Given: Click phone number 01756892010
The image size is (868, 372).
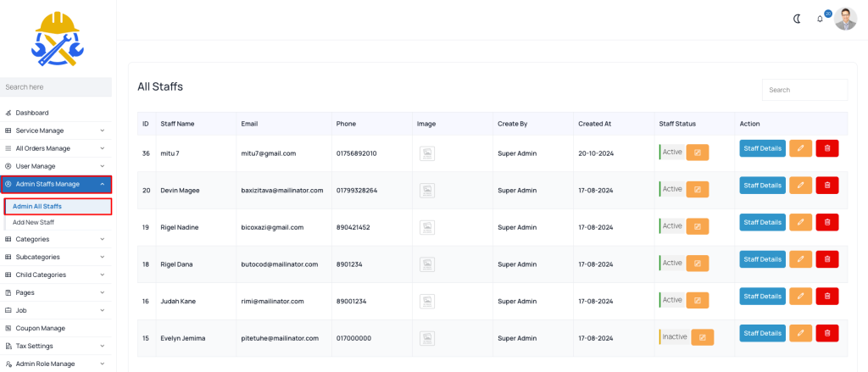Looking at the screenshot, I should pos(357,153).
